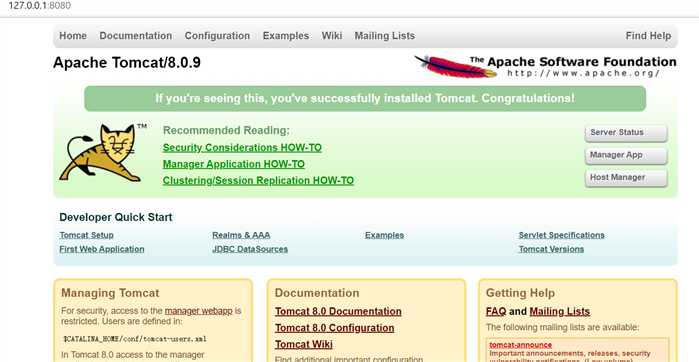Click the Documentation panel heading
699x362 pixels.
pos(317,293)
